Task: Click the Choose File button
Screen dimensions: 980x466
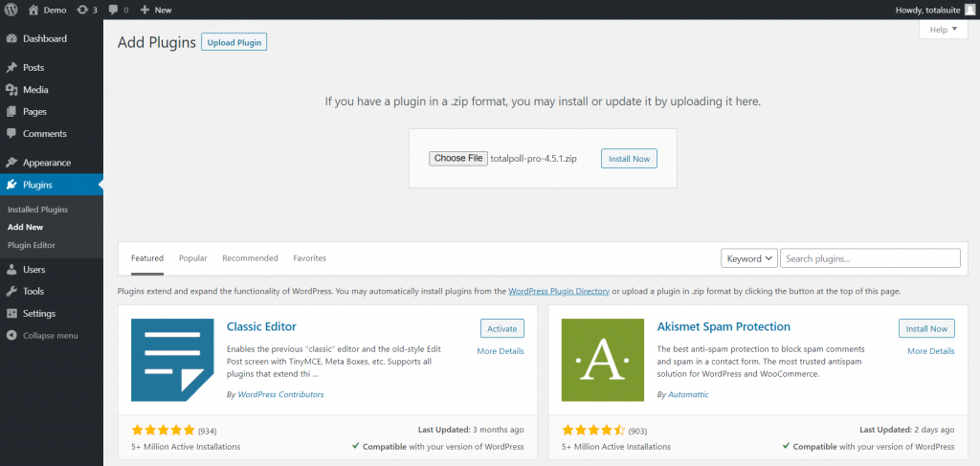Action: tap(458, 159)
